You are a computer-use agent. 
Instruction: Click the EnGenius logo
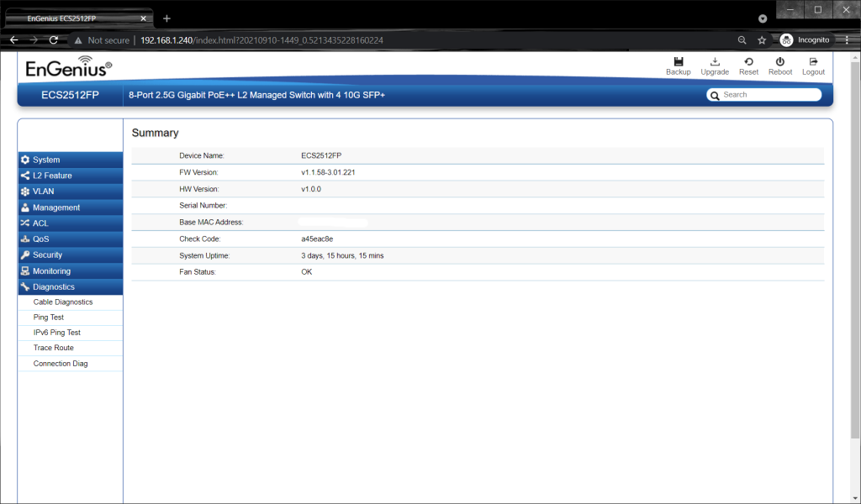pos(69,66)
